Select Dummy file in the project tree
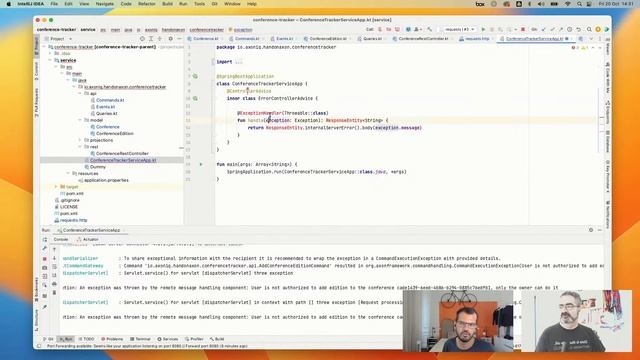 pyautogui.click(x=98, y=167)
